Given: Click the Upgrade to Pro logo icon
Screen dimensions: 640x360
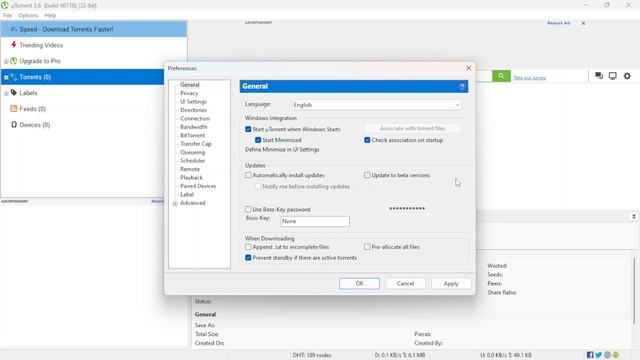Looking at the screenshot, I should tap(14, 61).
